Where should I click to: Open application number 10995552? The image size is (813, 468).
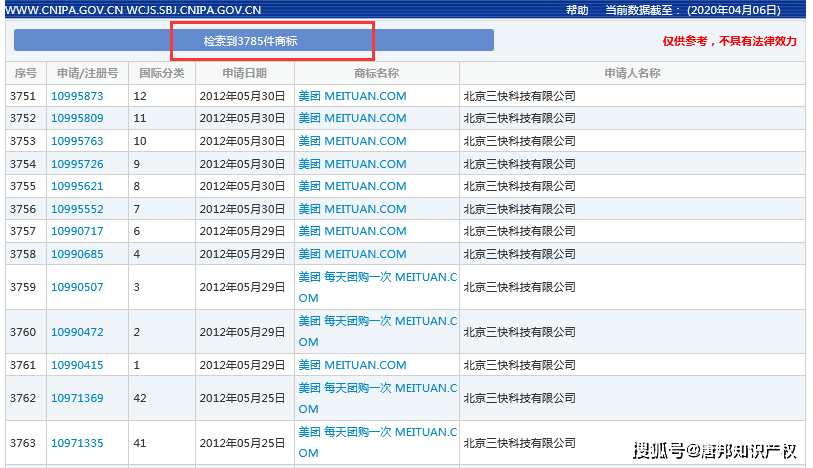point(77,209)
